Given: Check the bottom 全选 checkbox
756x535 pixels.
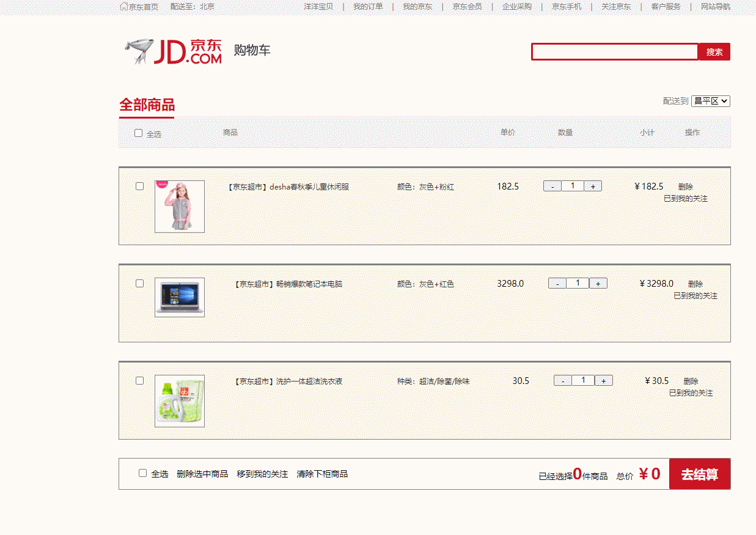Looking at the screenshot, I should [x=142, y=473].
